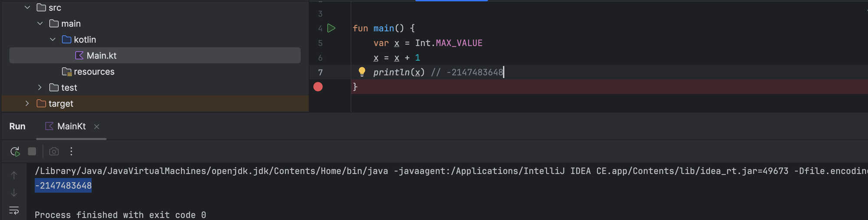Select the resources folder
The image size is (868, 220).
click(x=94, y=72)
